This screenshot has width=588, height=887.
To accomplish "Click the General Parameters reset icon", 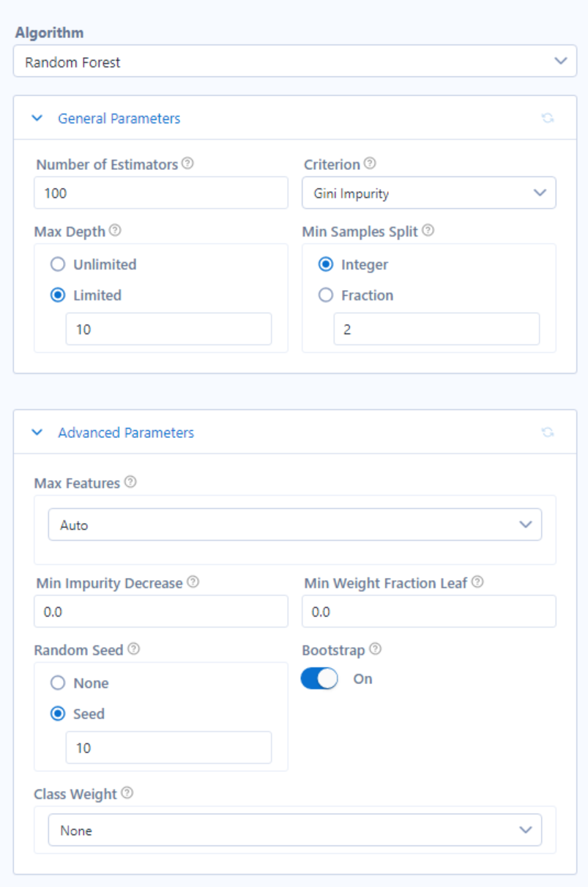I will coord(547,118).
